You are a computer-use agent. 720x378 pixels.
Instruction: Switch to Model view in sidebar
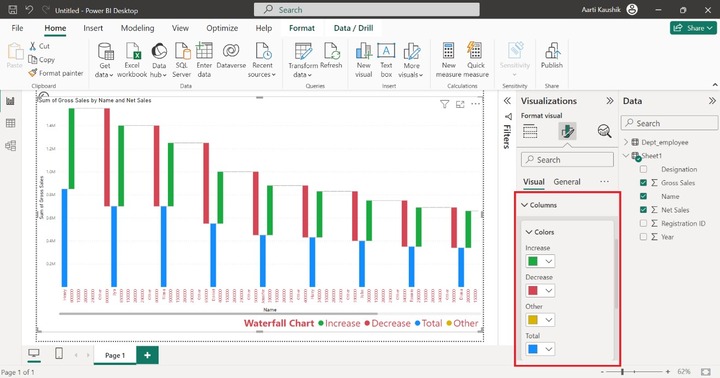[10, 146]
